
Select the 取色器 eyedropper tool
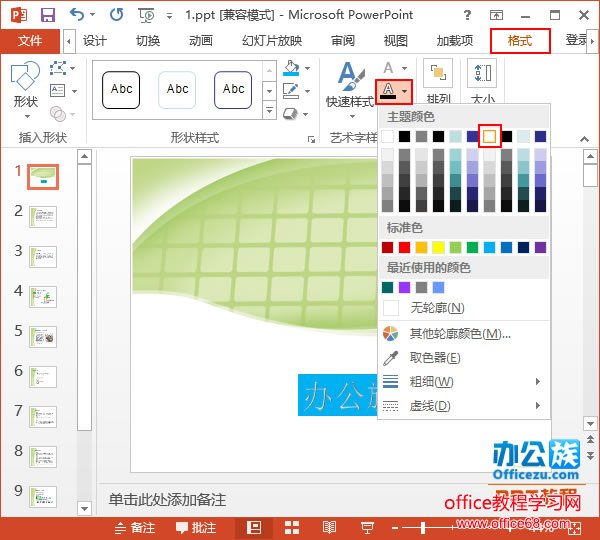click(x=434, y=358)
